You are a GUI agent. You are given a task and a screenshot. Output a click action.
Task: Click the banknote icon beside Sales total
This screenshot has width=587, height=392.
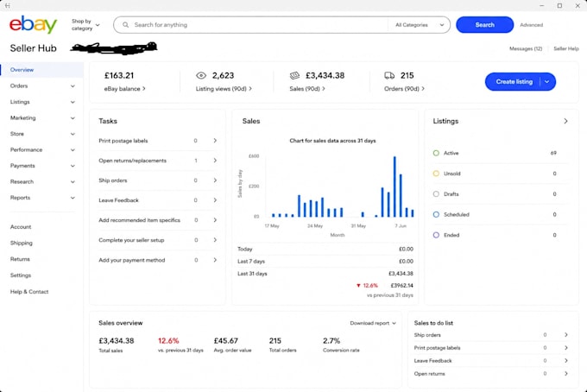tap(294, 76)
